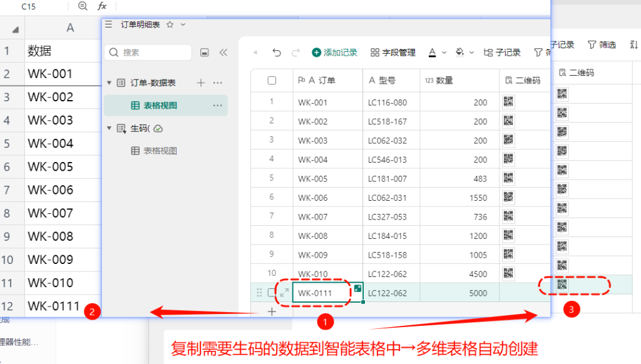Toggle checkbox for the WK-0111 row

272,293
